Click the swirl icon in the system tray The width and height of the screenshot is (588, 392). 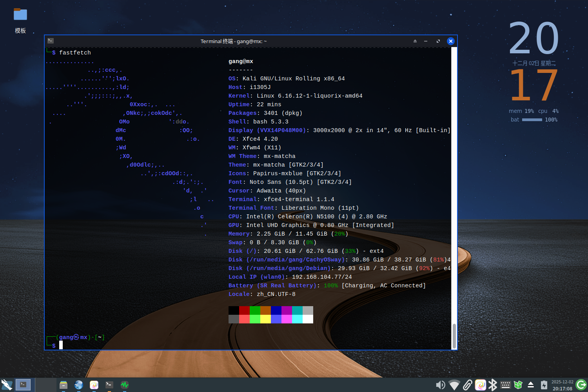481,385
